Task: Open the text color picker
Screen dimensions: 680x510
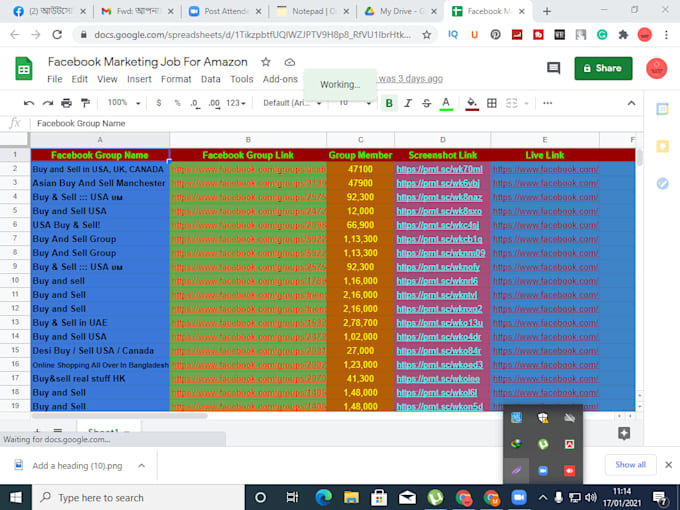Action: click(446, 103)
